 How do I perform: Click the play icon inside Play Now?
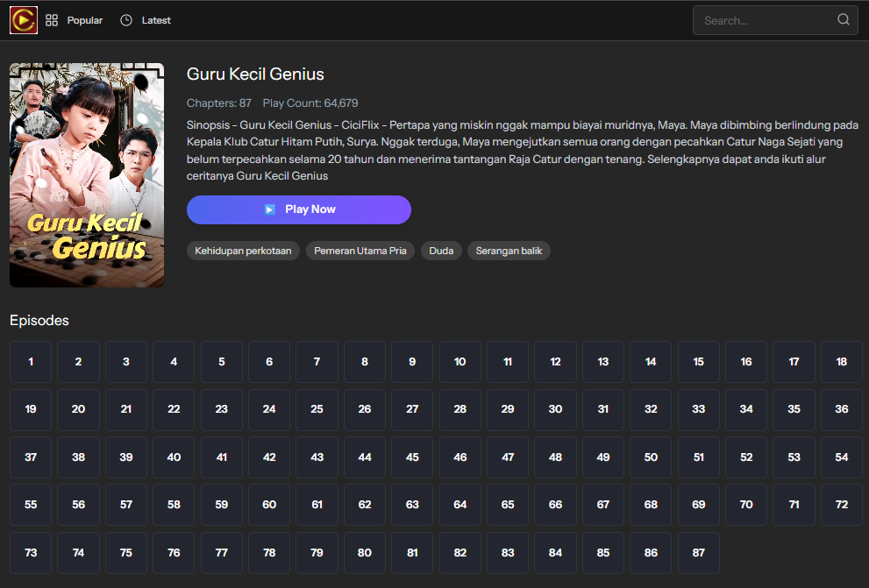coord(270,209)
